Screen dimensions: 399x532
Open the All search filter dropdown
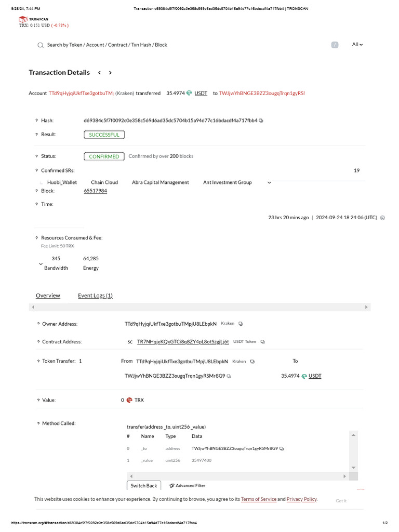coord(357,45)
